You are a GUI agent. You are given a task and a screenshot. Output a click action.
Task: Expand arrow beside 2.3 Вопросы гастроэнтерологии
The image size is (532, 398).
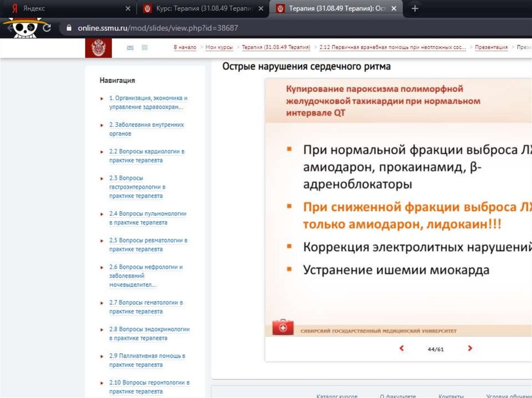coord(102,179)
